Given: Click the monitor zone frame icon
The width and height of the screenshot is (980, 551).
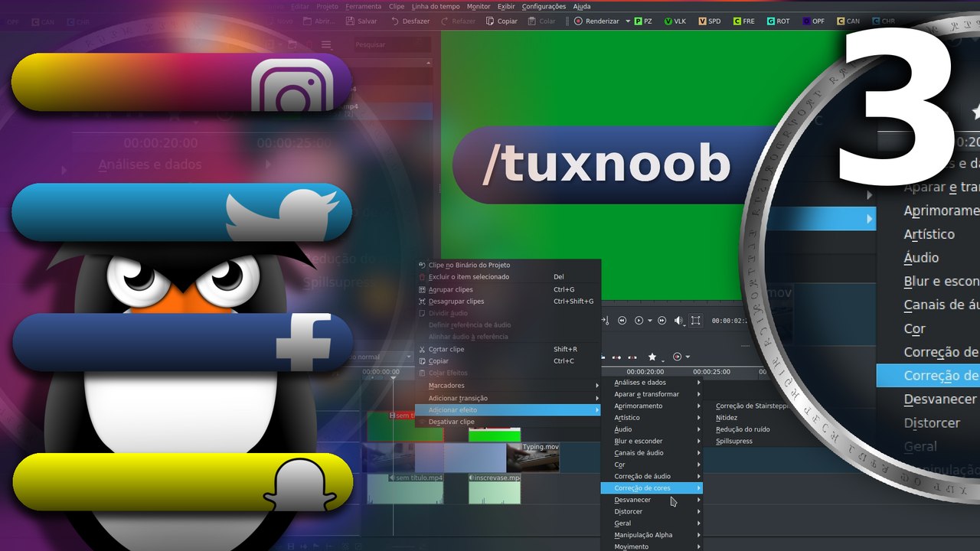Looking at the screenshot, I should (695, 321).
